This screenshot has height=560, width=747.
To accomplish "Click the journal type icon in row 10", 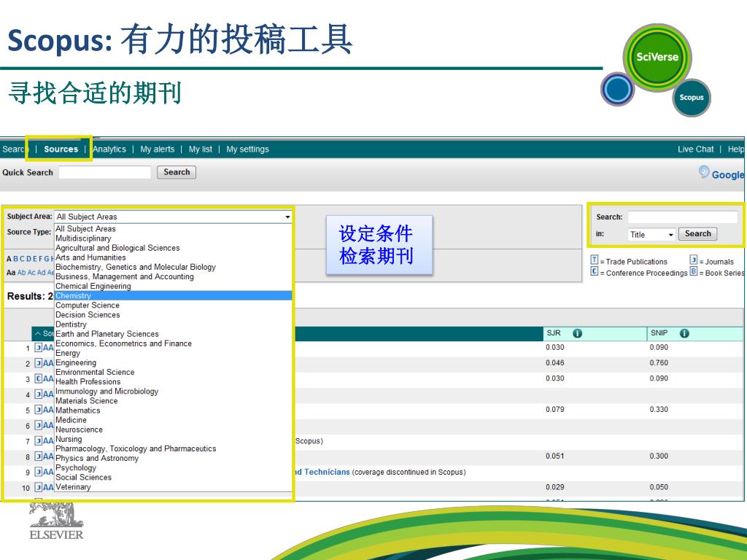I will (39, 487).
